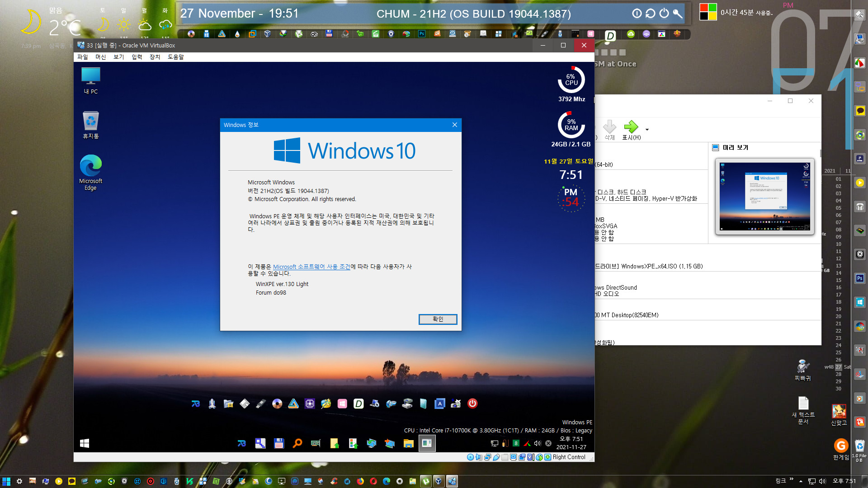The height and width of the screenshot is (488, 868).
Task: Open the 파일 menu in VirtualBox
Action: [82, 57]
